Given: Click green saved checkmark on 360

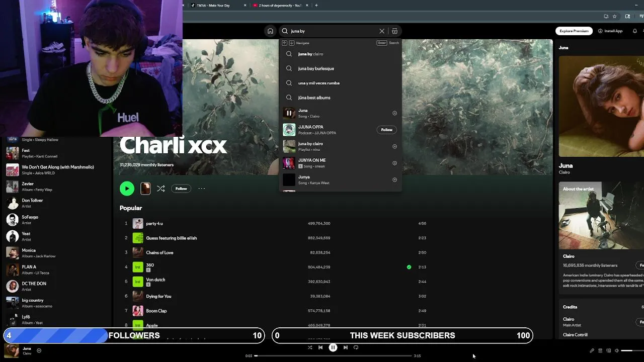Looking at the screenshot, I should tap(409, 267).
